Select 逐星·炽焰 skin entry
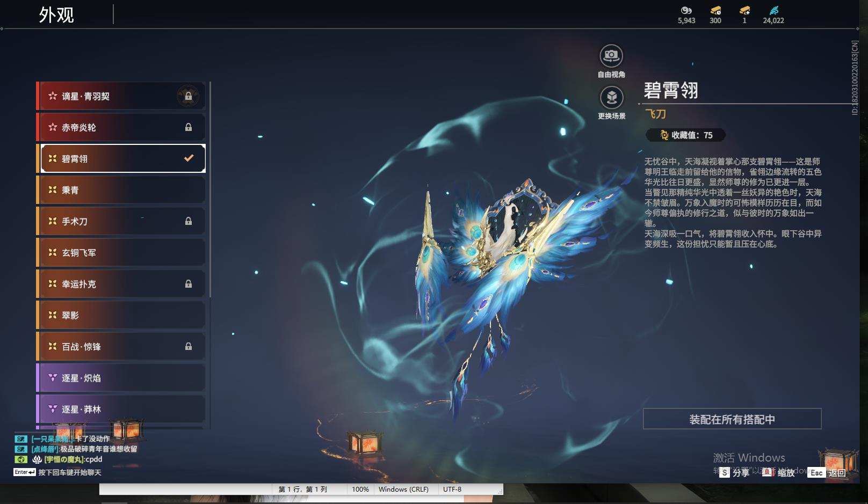The width and height of the screenshot is (868, 504). click(x=121, y=378)
